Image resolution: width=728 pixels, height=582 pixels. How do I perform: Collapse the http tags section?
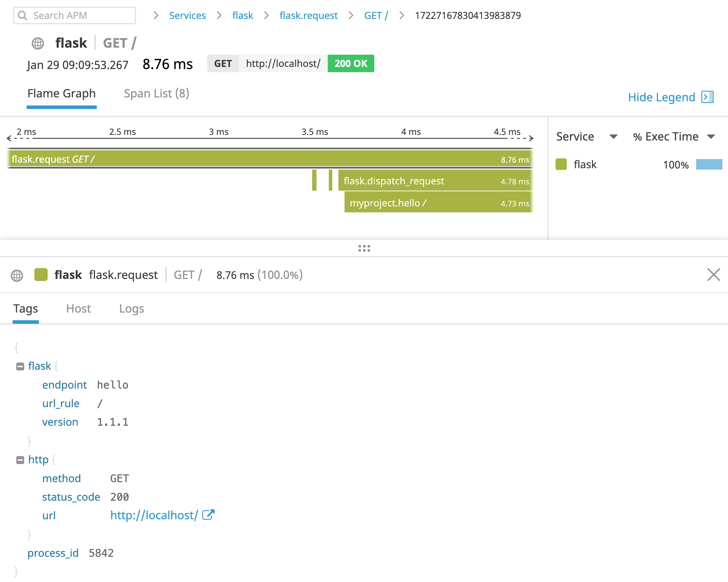coord(21,459)
